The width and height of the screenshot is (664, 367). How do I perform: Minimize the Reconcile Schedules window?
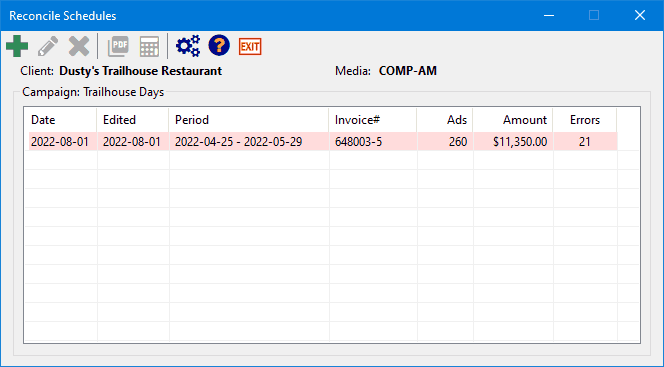coord(549,16)
